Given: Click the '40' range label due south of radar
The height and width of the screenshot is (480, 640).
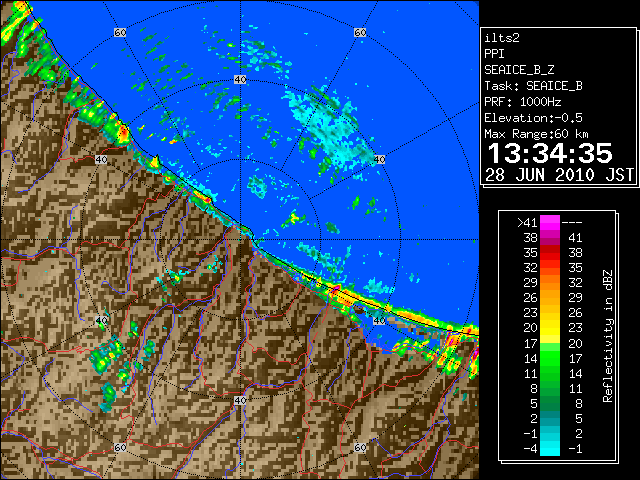Looking at the screenshot, I should point(240,400).
